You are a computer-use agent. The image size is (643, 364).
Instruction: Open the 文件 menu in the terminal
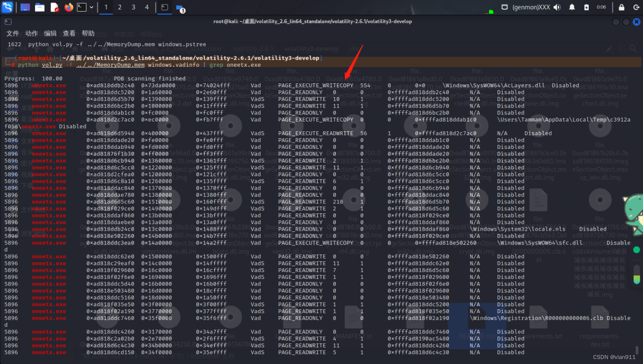tap(13, 34)
